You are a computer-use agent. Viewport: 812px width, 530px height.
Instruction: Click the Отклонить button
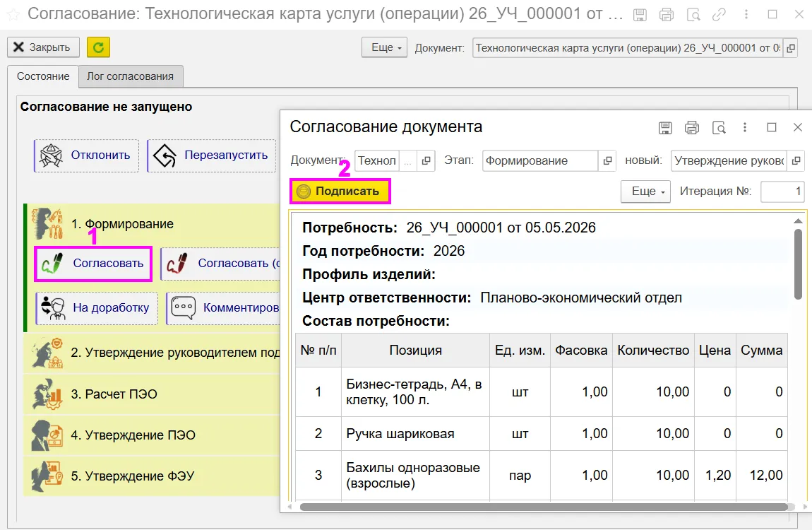point(86,155)
